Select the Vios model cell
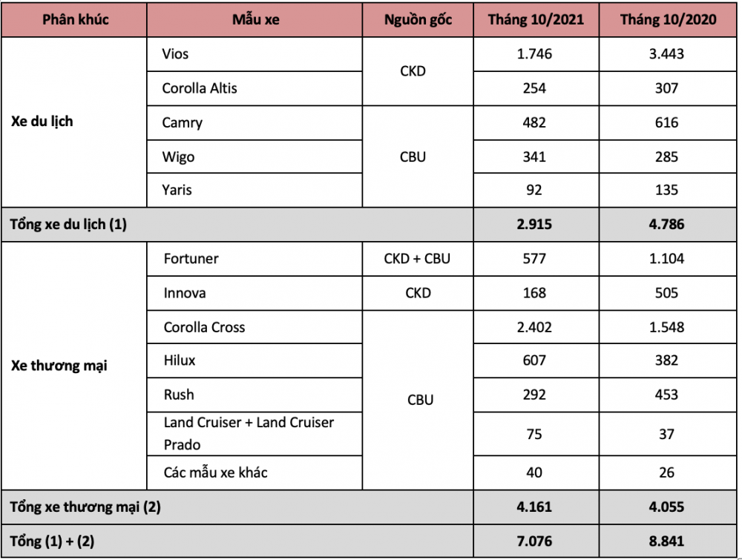 [x=255, y=54]
